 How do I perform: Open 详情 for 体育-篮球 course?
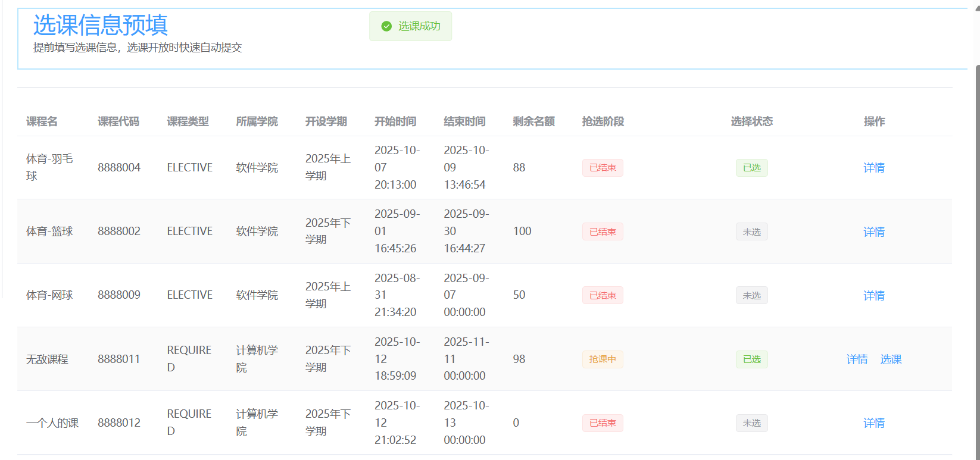pyautogui.click(x=873, y=231)
